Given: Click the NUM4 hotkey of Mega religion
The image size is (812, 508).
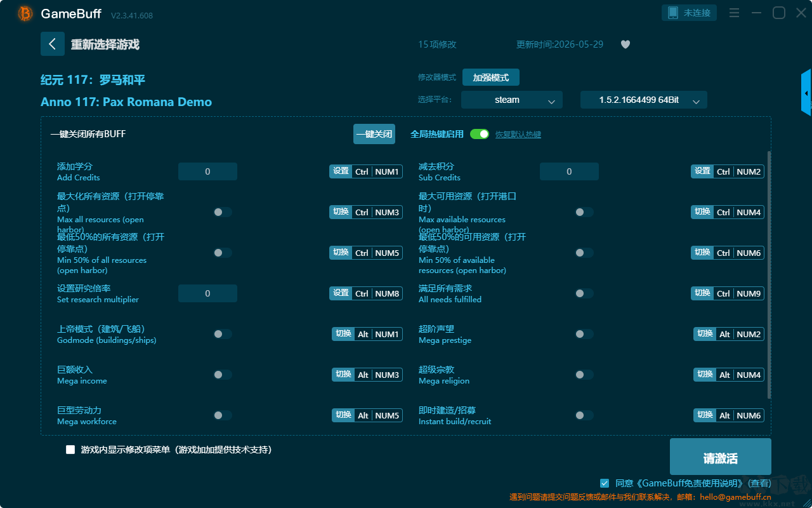Looking at the screenshot, I should pyautogui.click(x=749, y=375).
